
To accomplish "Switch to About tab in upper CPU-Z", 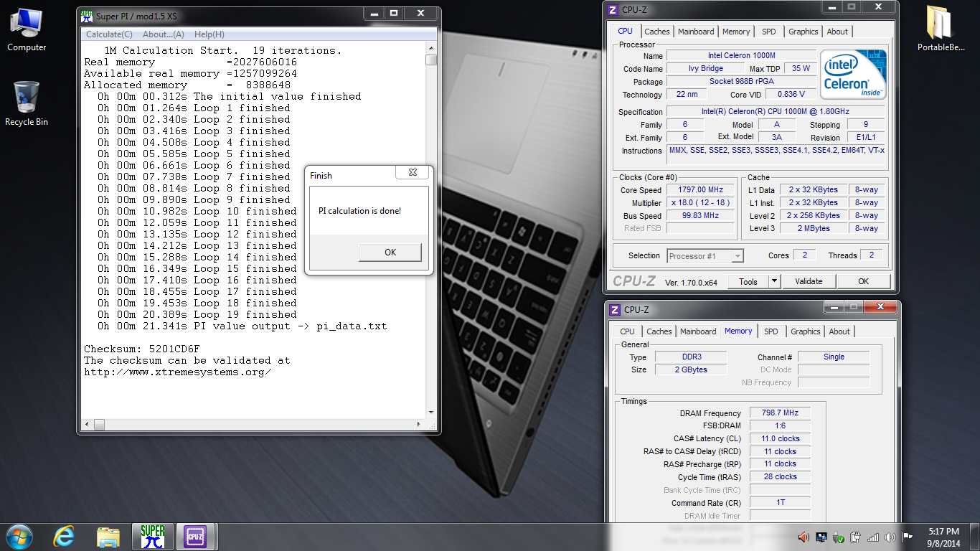I will [837, 32].
